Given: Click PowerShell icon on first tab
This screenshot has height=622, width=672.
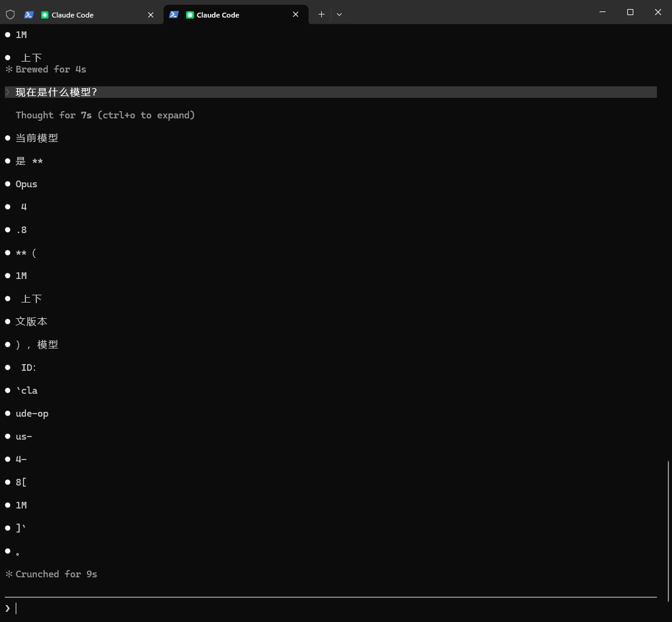Looking at the screenshot, I should click(x=29, y=14).
